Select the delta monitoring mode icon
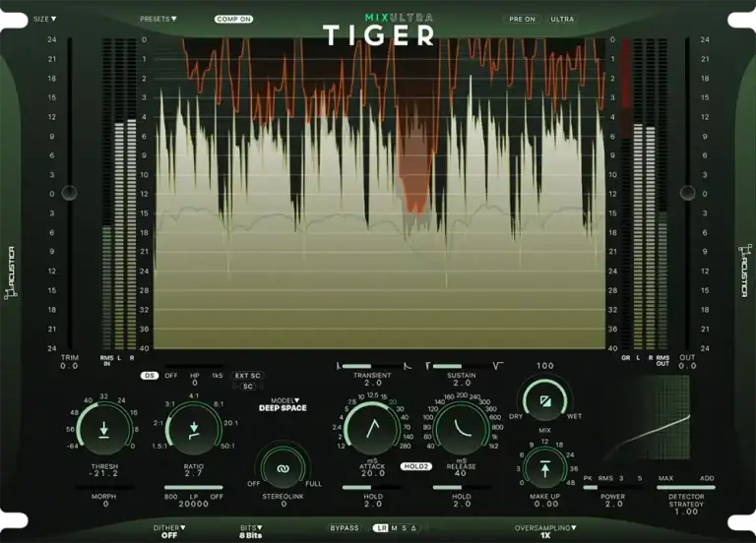The height and width of the screenshot is (543, 756). tap(413, 528)
